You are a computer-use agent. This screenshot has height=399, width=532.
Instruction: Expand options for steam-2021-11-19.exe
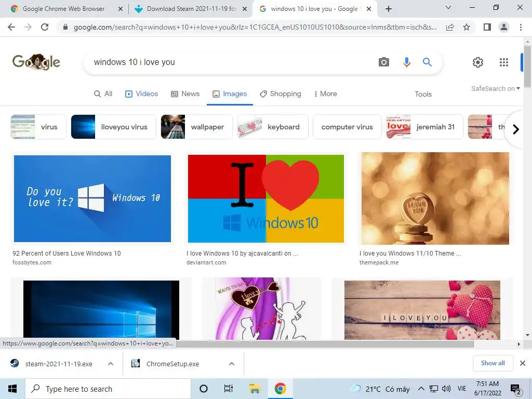tap(111, 364)
